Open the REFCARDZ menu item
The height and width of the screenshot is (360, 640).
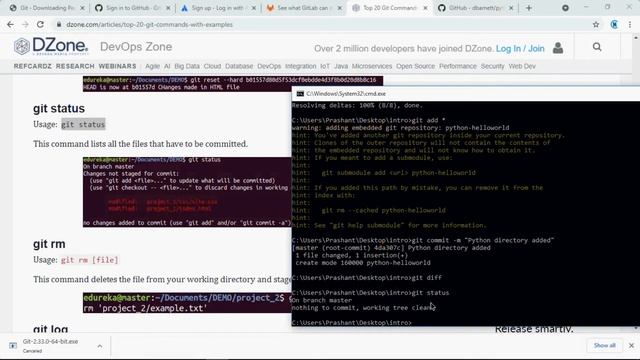[x=33, y=66]
